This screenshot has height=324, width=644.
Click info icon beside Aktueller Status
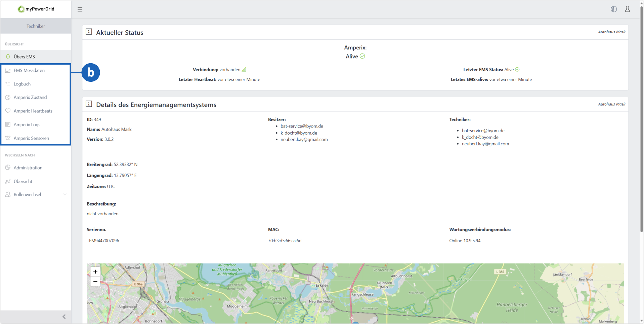tap(89, 32)
